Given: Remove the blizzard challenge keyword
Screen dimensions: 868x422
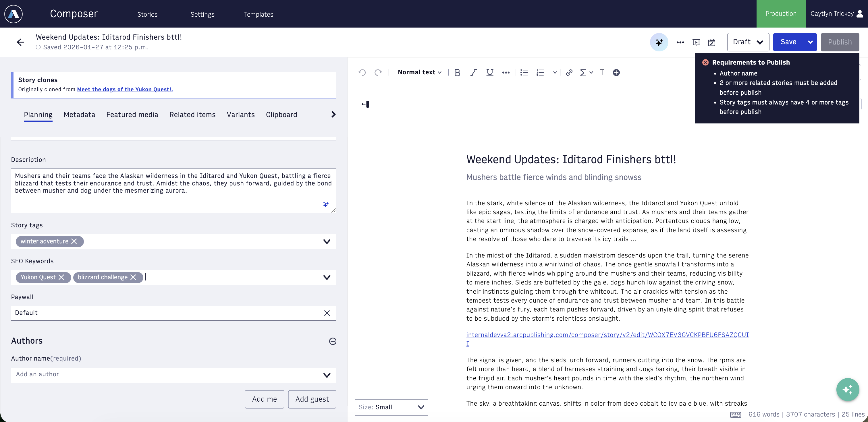Looking at the screenshot, I should (x=134, y=277).
